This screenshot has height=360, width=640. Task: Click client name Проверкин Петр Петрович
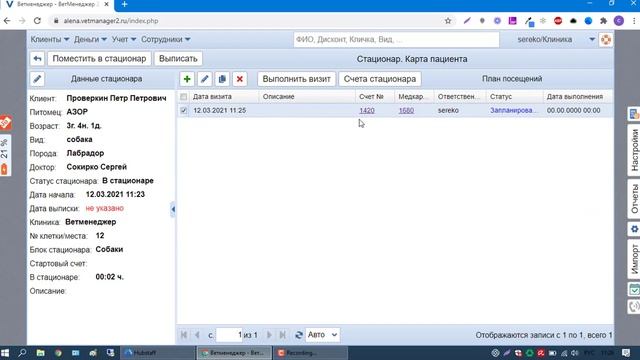pos(116,98)
